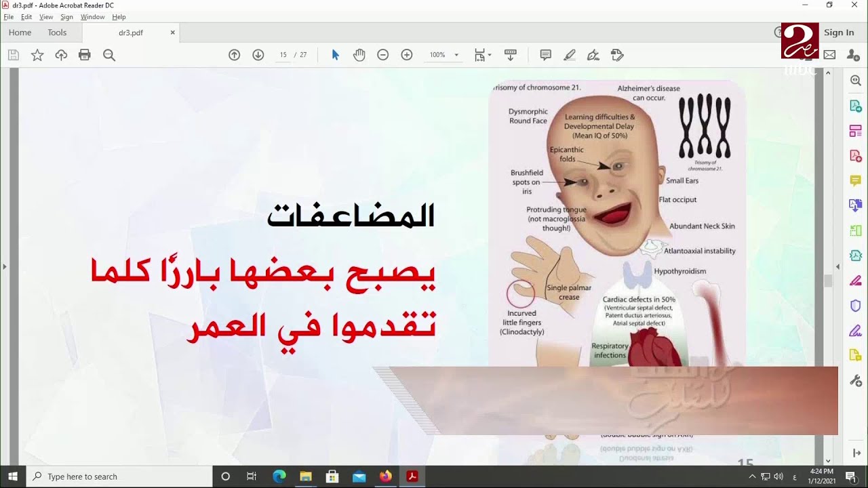Screen dimensions: 868x488
Task: Open the More Tools wrench icon
Action: tap(855, 381)
